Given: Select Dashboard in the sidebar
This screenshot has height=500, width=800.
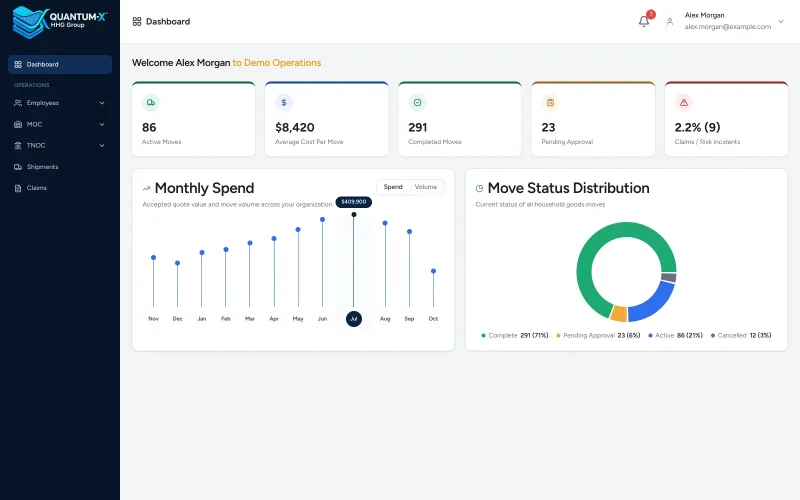Looking at the screenshot, I should 60,64.
